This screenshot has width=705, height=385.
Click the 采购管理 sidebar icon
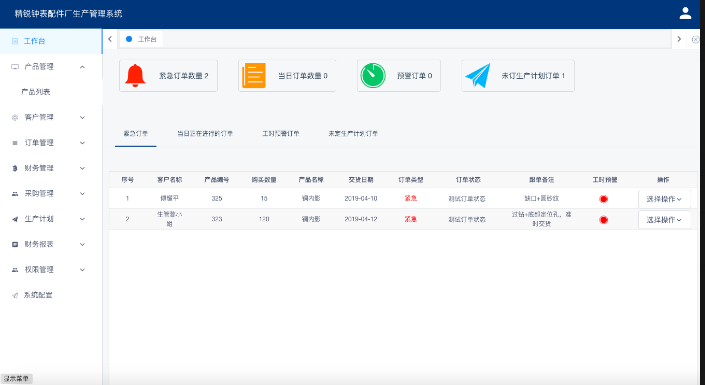coord(15,194)
